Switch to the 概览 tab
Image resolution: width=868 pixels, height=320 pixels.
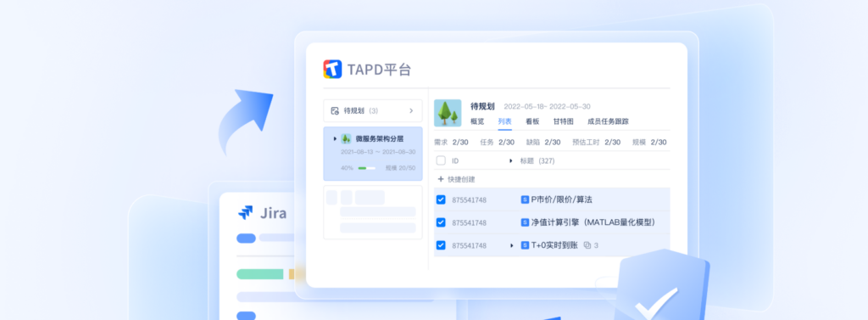click(477, 121)
